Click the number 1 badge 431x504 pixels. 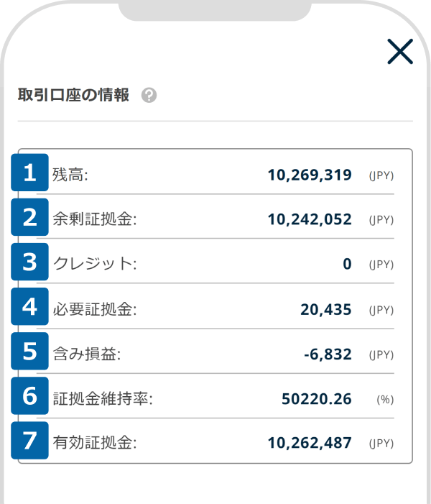click(29, 173)
